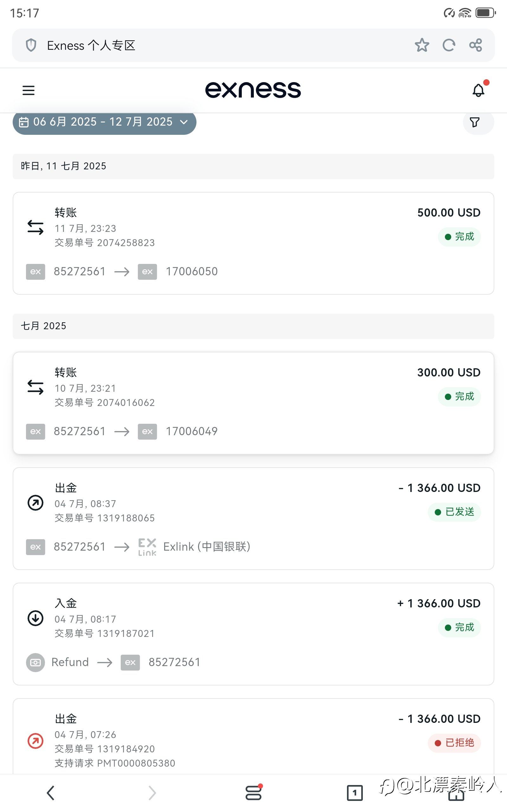This screenshot has width=507, height=812.
Task: Open the 500.00 USD transfer transaction
Action: (x=253, y=243)
